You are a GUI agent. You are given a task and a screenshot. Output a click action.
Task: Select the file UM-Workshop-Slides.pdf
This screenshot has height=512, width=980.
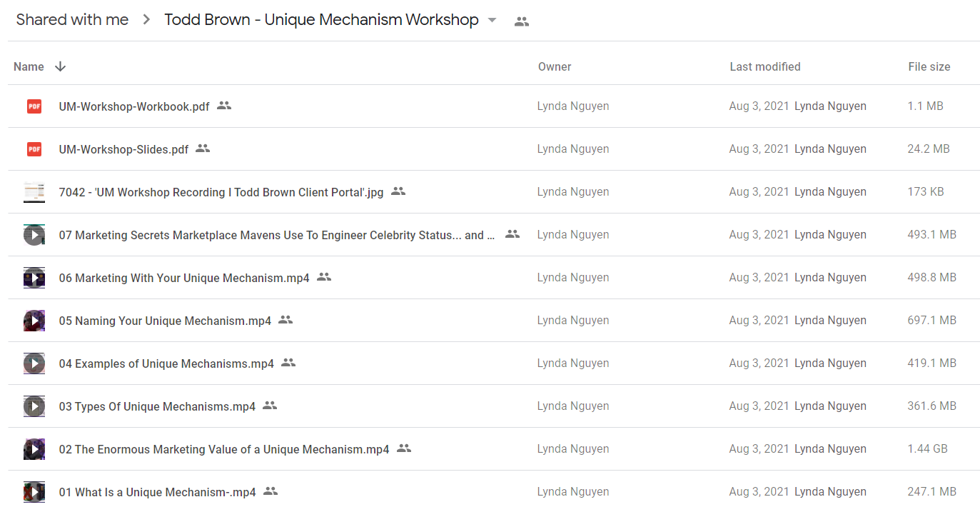click(123, 149)
